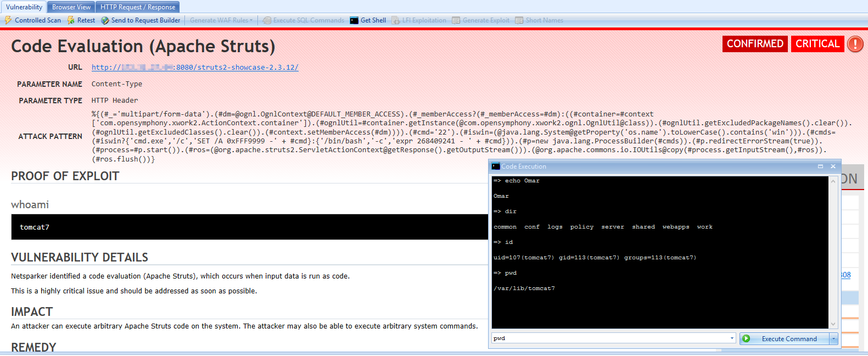Open the struts2-showcase URL link
The image size is (868, 356).
tap(195, 68)
